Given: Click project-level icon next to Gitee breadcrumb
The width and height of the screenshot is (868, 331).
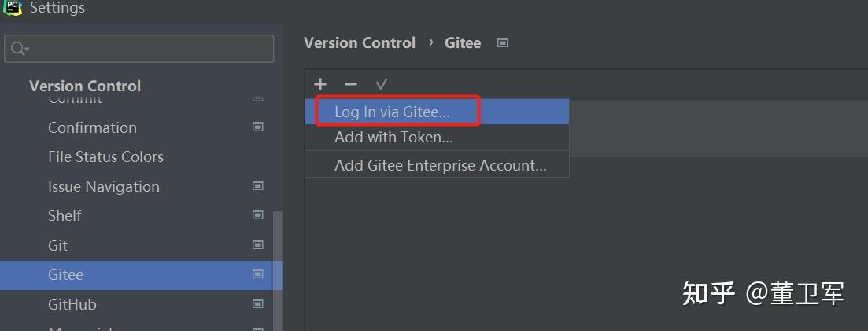Looking at the screenshot, I should click(x=503, y=42).
